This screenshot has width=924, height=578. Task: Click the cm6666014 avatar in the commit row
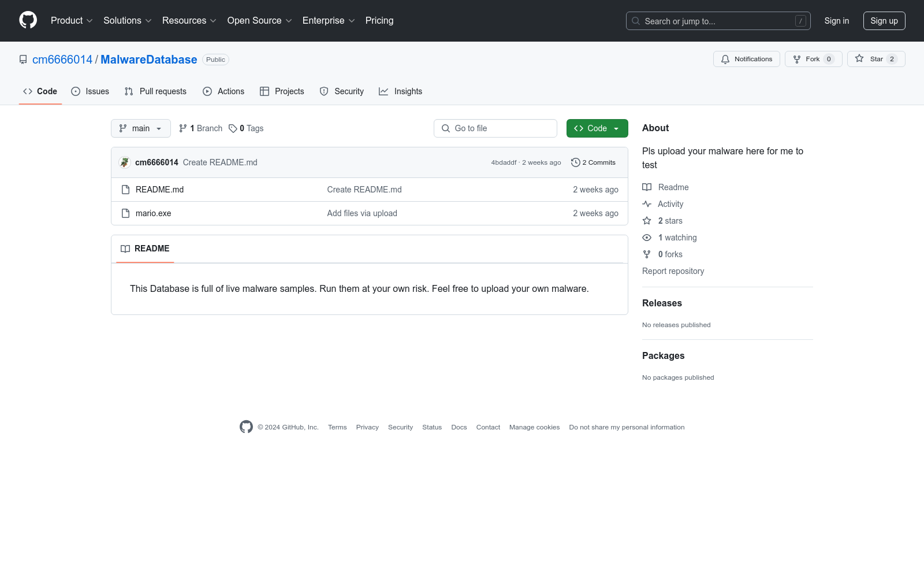(x=125, y=162)
